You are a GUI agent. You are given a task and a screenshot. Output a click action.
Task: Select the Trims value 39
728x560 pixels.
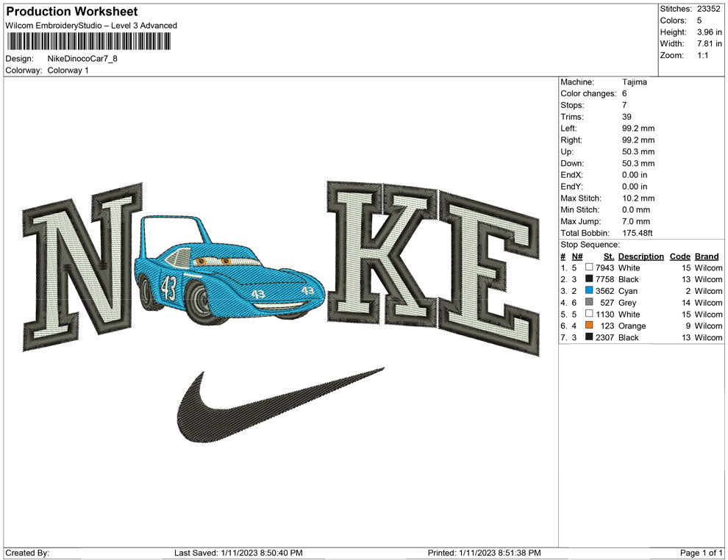pos(627,117)
